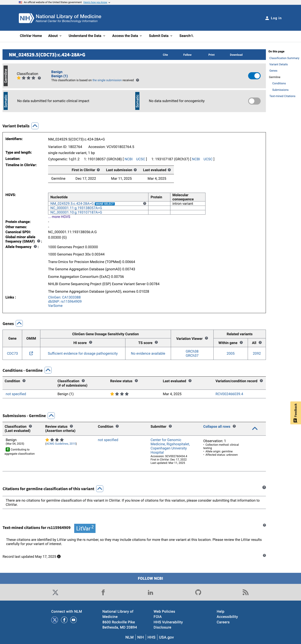
Task: Open NCBI Facebook page in Follow bar
Action: pyautogui.click(x=103, y=592)
